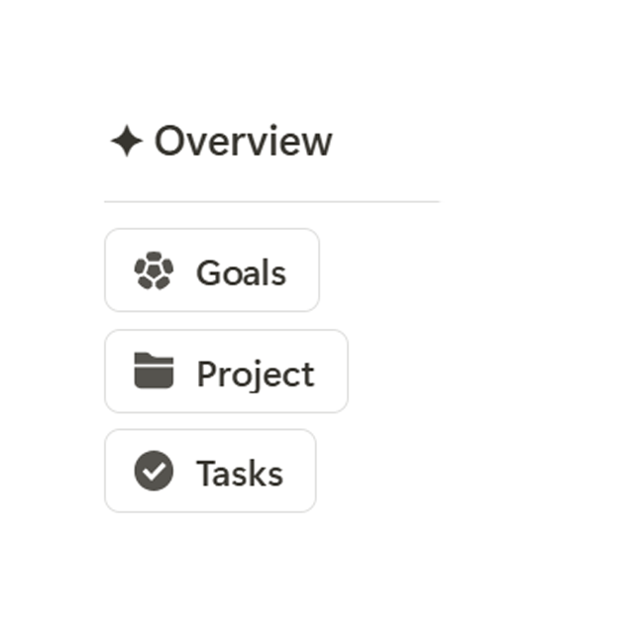Viewport: 644px width, 644px height.
Task: Click the blank right edge of the Tasks button
Action: (300, 471)
